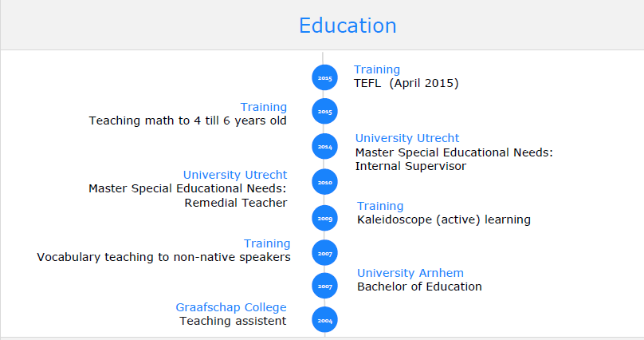Click the 2009 timeline marker
Screen dimensions: 644x340
click(324, 218)
